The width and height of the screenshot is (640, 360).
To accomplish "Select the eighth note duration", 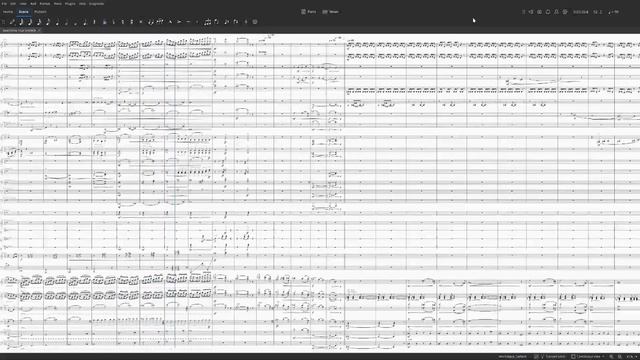I will point(48,22).
